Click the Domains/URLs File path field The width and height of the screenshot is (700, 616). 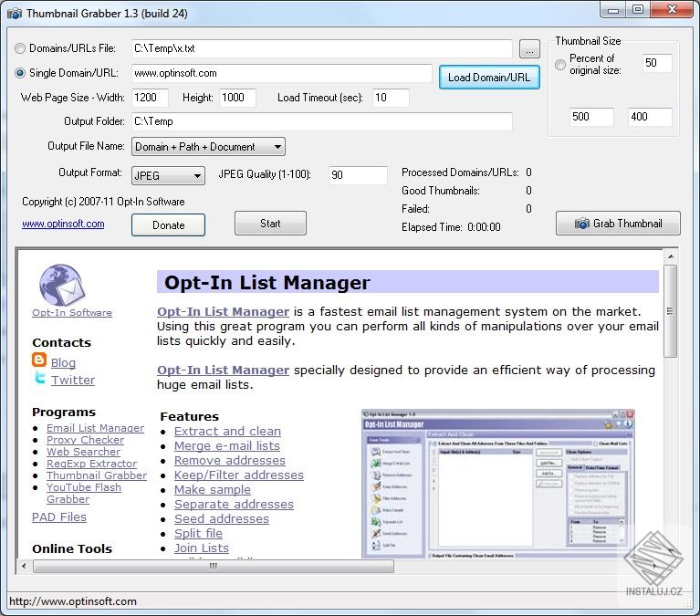[322, 48]
